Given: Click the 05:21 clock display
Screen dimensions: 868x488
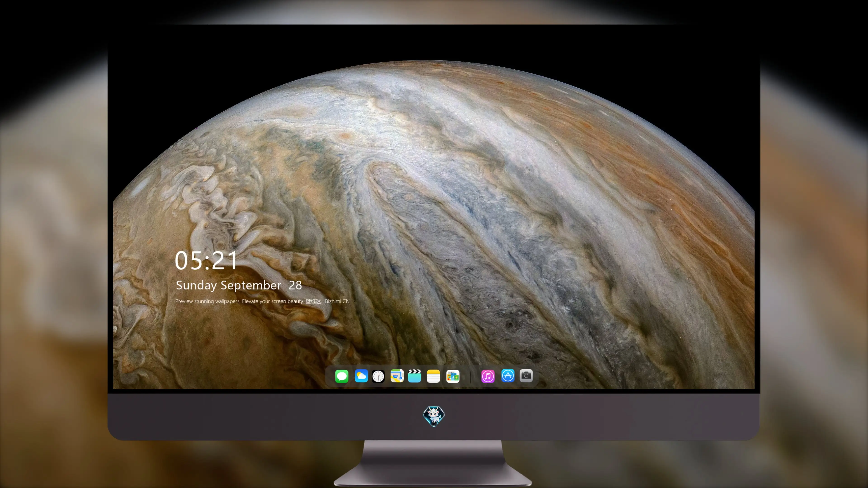Looking at the screenshot, I should [206, 261].
